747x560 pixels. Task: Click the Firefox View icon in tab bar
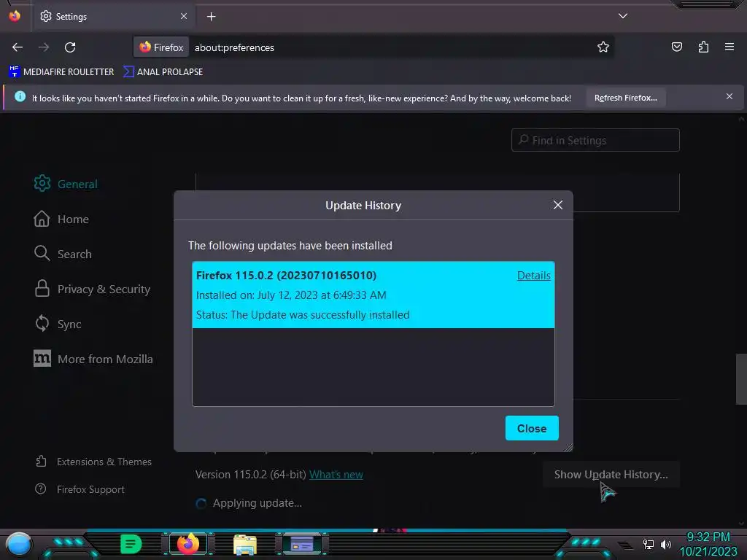(15, 16)
